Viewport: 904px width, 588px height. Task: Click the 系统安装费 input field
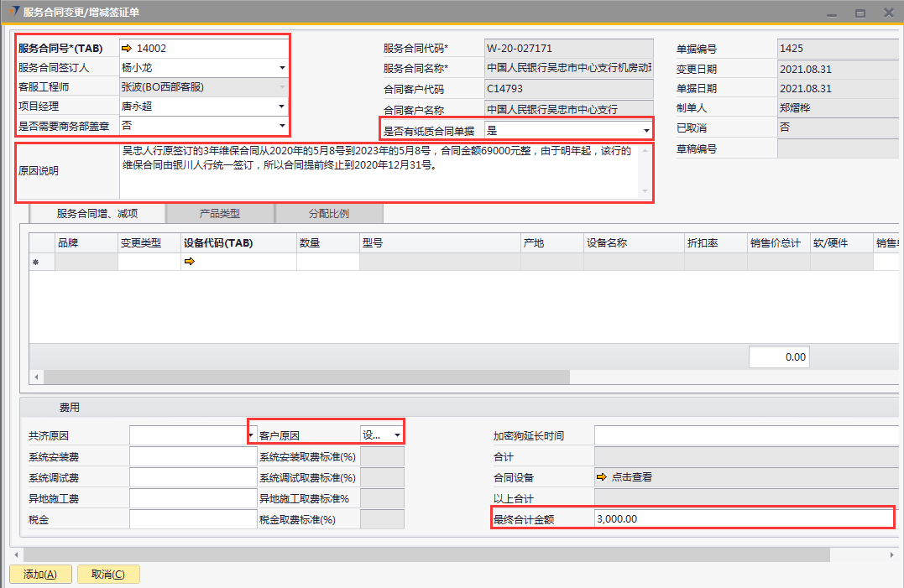192,456
